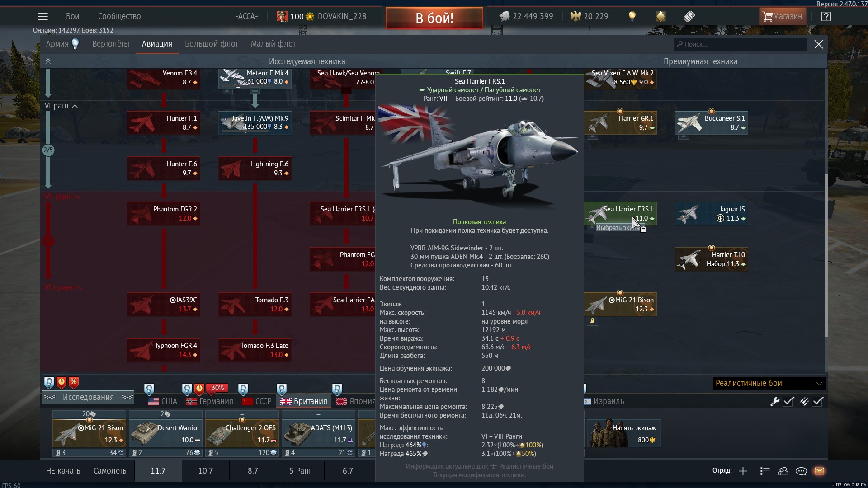868x488 pixels.
Task: Open player profile DOVAKIN_228
Action: (x=342, y=16)
